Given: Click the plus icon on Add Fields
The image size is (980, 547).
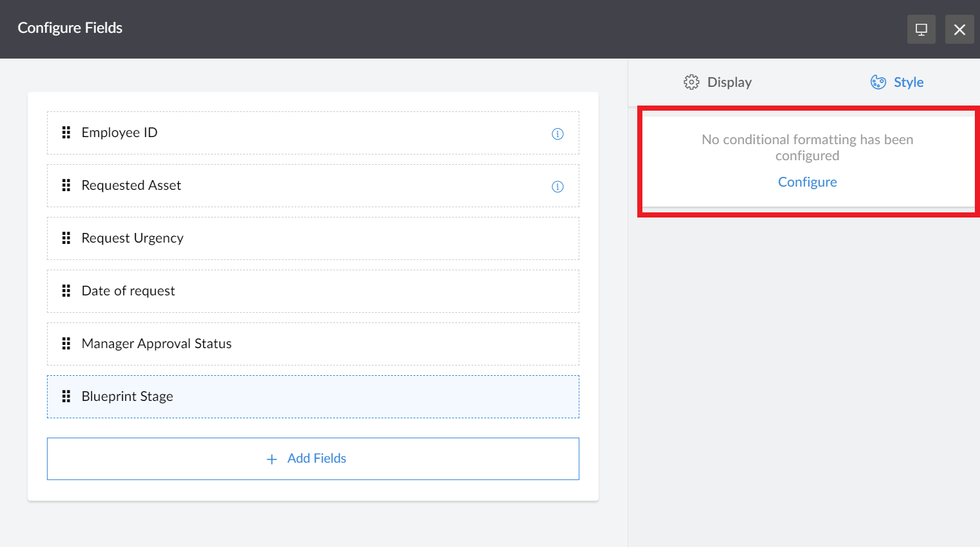Looking at the screenshot, I should (x=272, y=458).
